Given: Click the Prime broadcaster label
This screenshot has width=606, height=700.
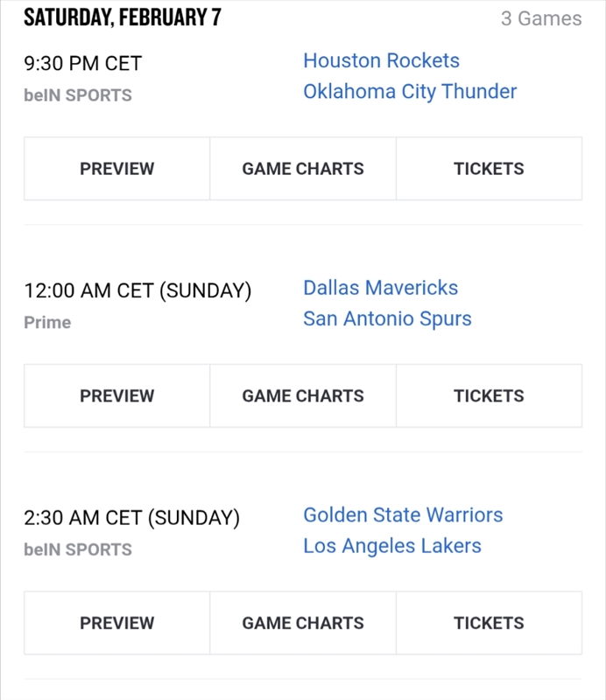Looking at the screenshot, I should pos(47,322).
